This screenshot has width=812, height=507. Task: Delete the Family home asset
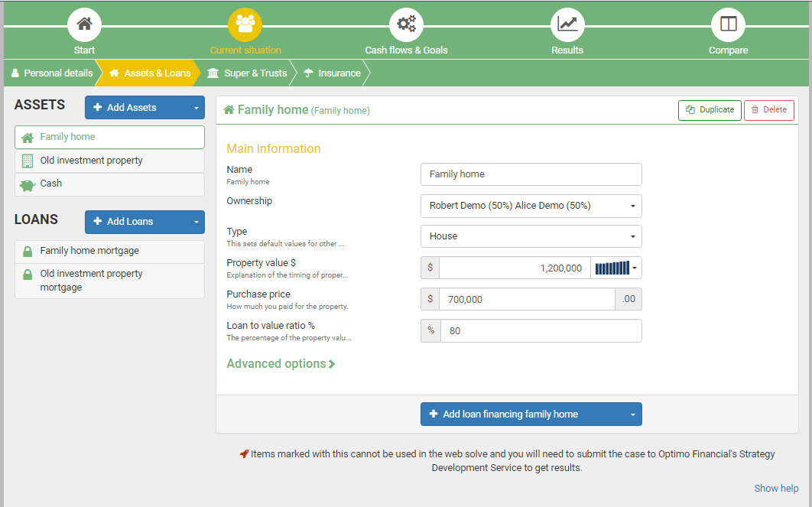pyautogui.click(x=768, y=110)
